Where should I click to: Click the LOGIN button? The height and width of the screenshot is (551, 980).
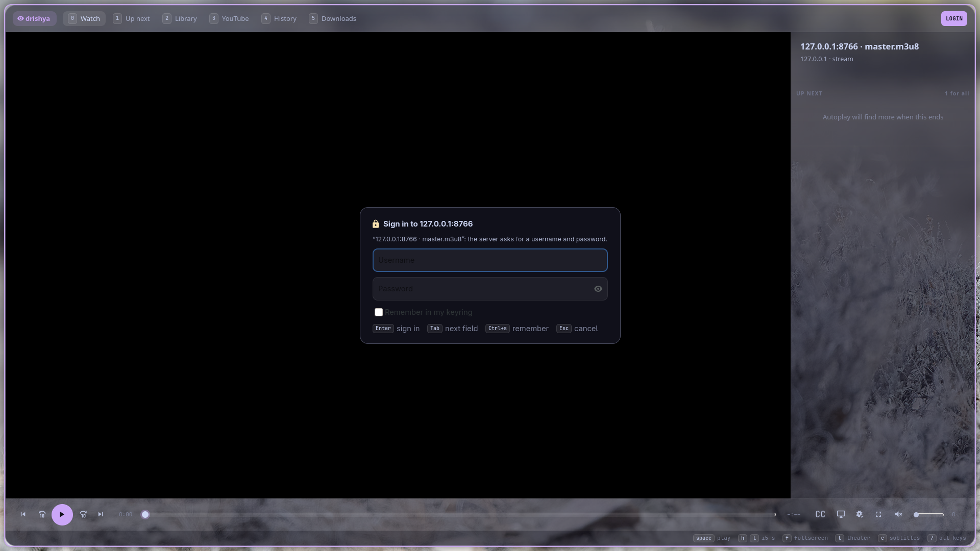coord(954,18)
